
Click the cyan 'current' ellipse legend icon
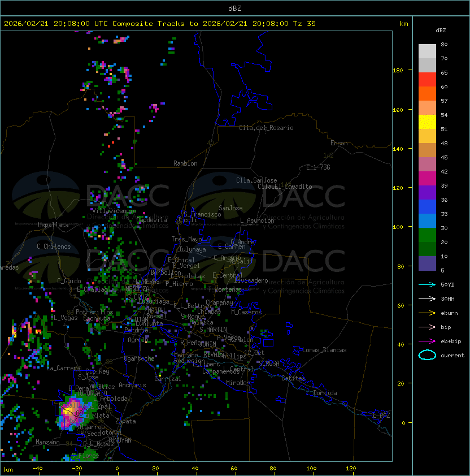(x=427, y=355)
